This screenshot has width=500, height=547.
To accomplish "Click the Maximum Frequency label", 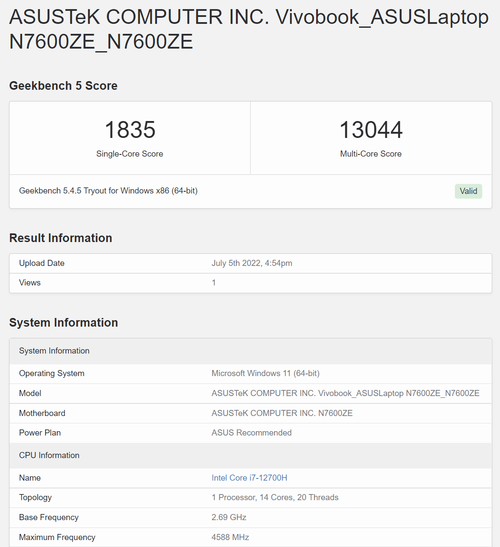I will point(57,537).
